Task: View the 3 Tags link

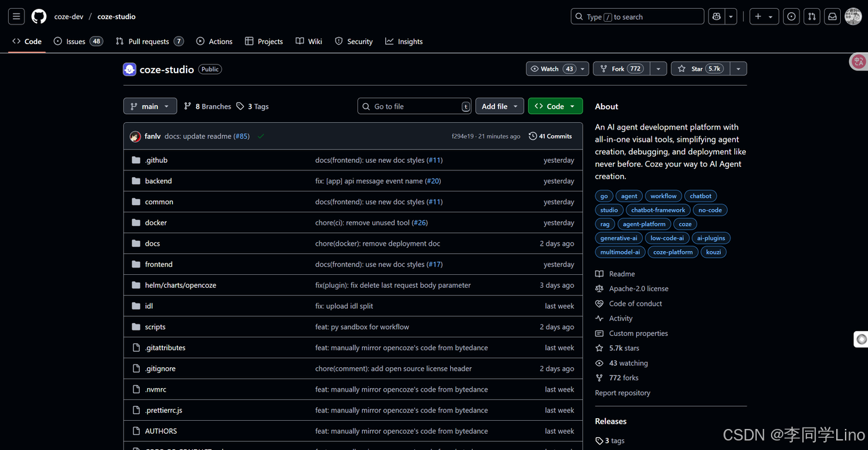Action: [252, 107]
